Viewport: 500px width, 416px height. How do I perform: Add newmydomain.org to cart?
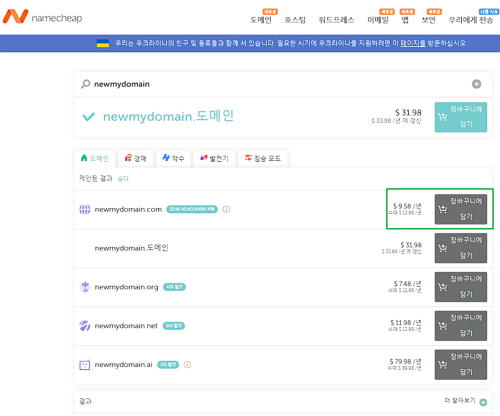[461, 287]
